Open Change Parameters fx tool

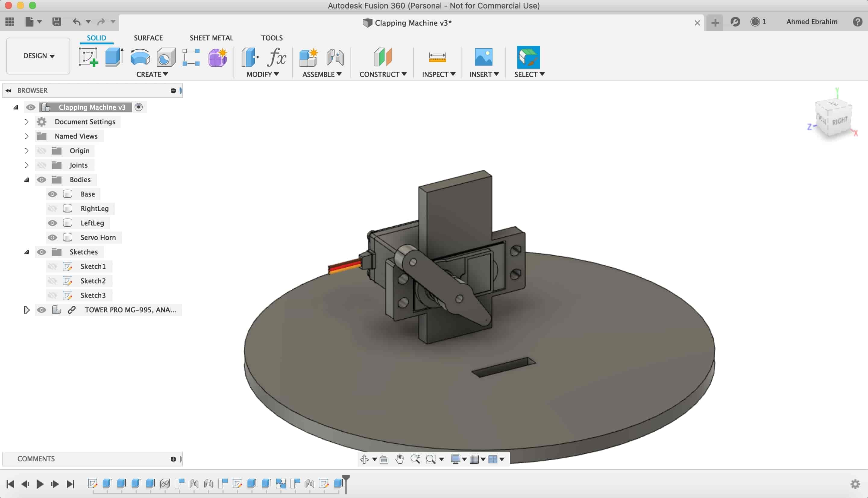(276, 57)
